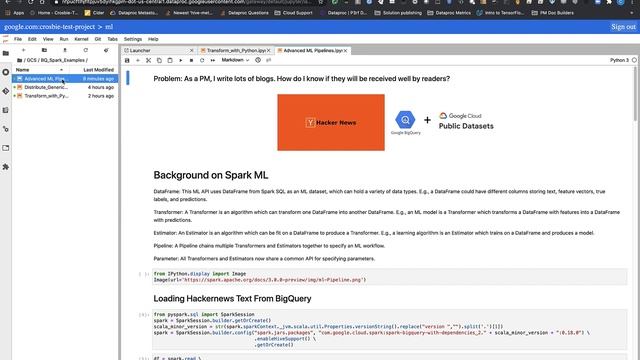This screenshot has height=360, width=640.
Task: Click the SparkSession builder code cell
Action: (x=390, y=329)
